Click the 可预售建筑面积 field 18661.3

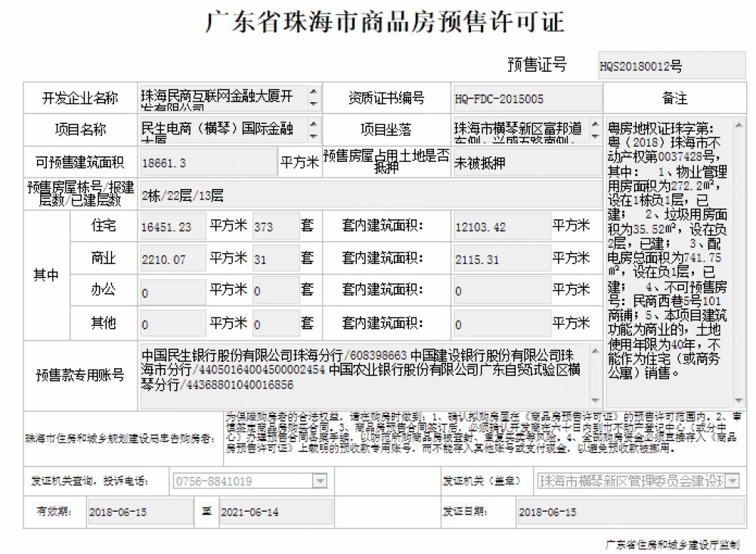[209, 162]
